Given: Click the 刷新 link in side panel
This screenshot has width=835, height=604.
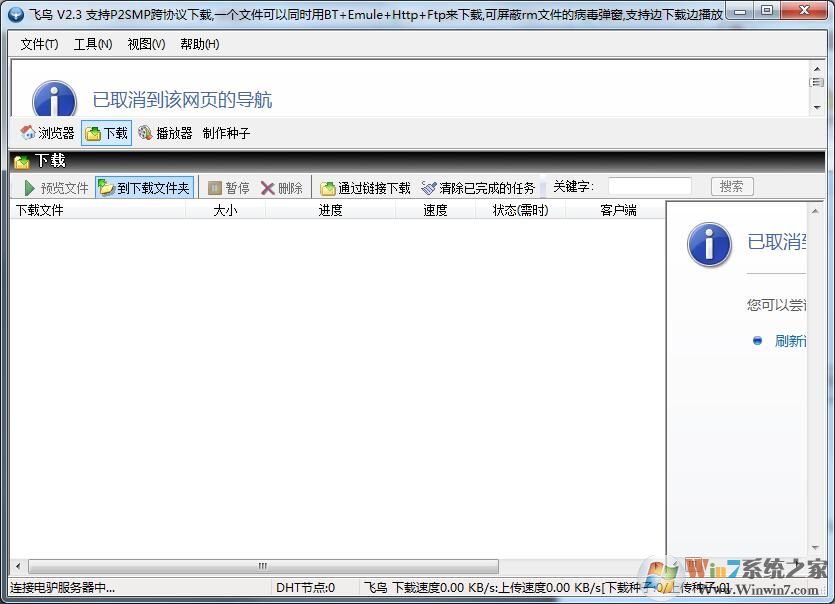Looking at the screenshot, I should 790,341.
